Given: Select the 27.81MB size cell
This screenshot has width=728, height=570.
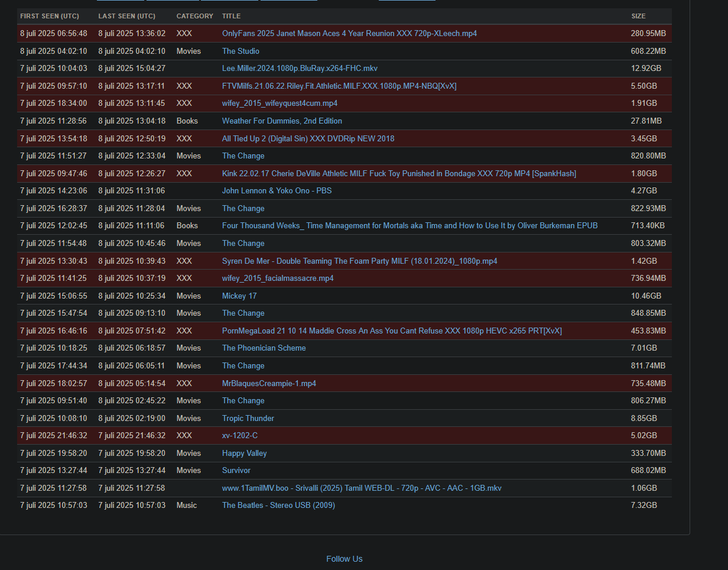Looking at the screenshot, I should pos(646,121).
